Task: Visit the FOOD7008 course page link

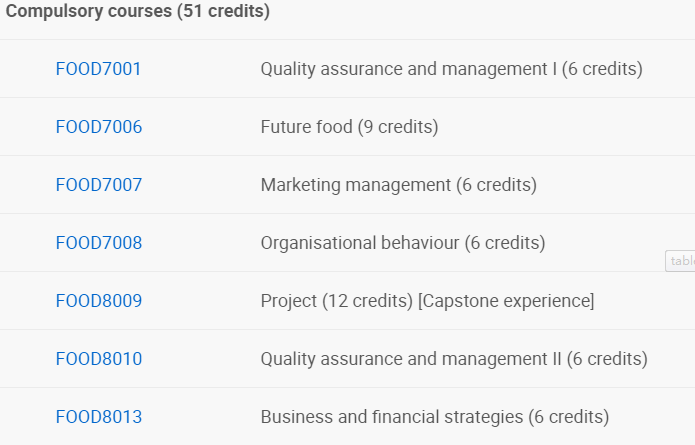Action: click(99, 243)
